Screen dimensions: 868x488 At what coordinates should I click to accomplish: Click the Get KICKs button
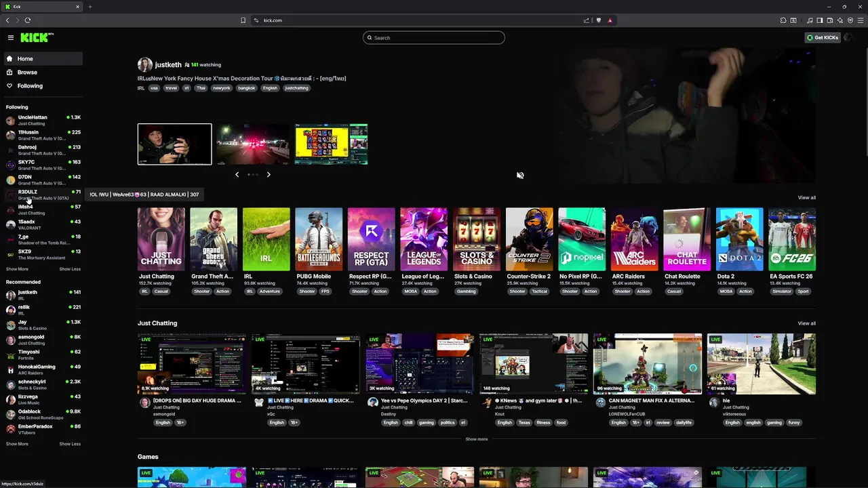[822, 38]
